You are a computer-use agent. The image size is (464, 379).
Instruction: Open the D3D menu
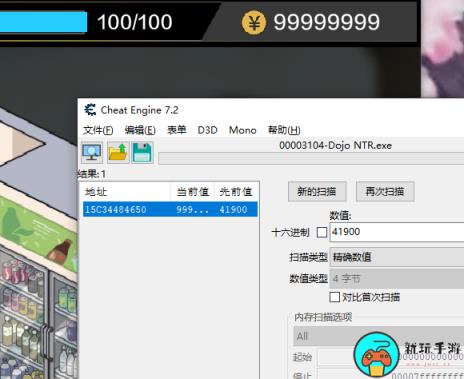207,130
